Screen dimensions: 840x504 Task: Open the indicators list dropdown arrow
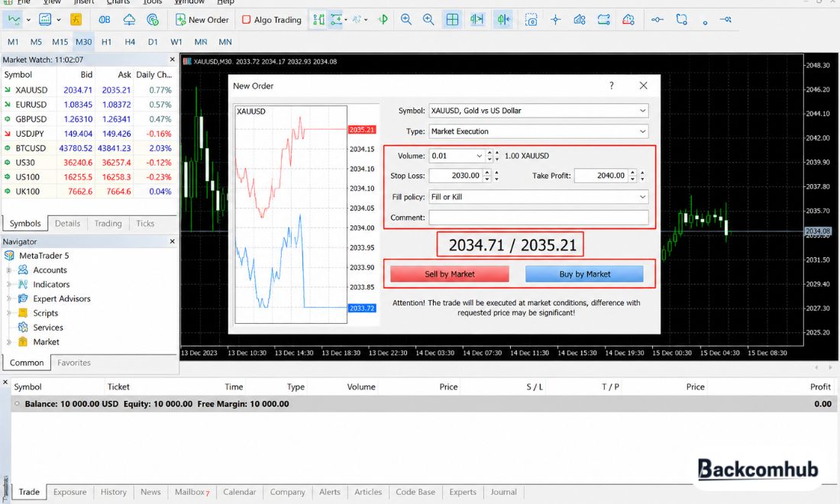(58, 20)
